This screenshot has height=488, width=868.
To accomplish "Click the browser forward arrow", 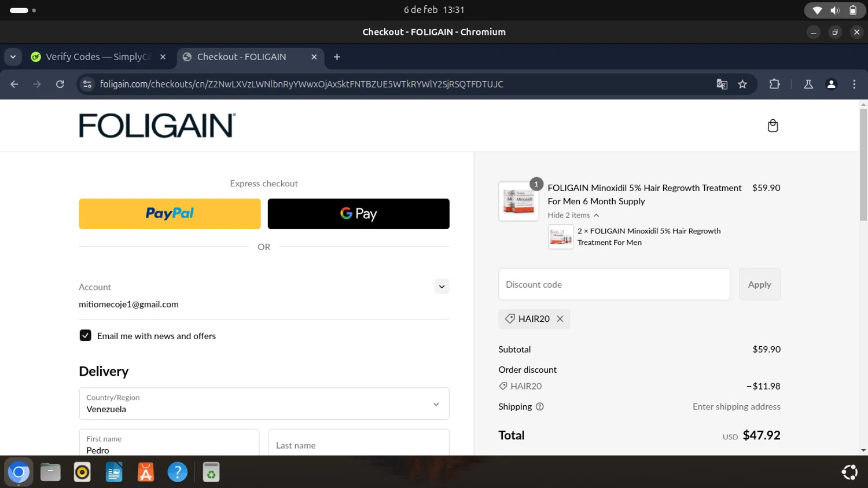I will pos(37,84).
